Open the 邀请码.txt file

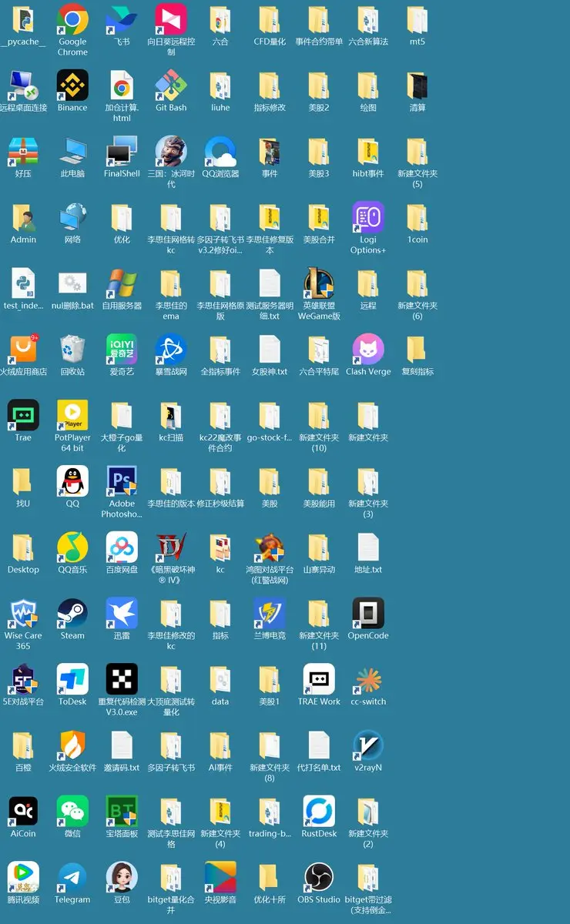coord(122,745)
